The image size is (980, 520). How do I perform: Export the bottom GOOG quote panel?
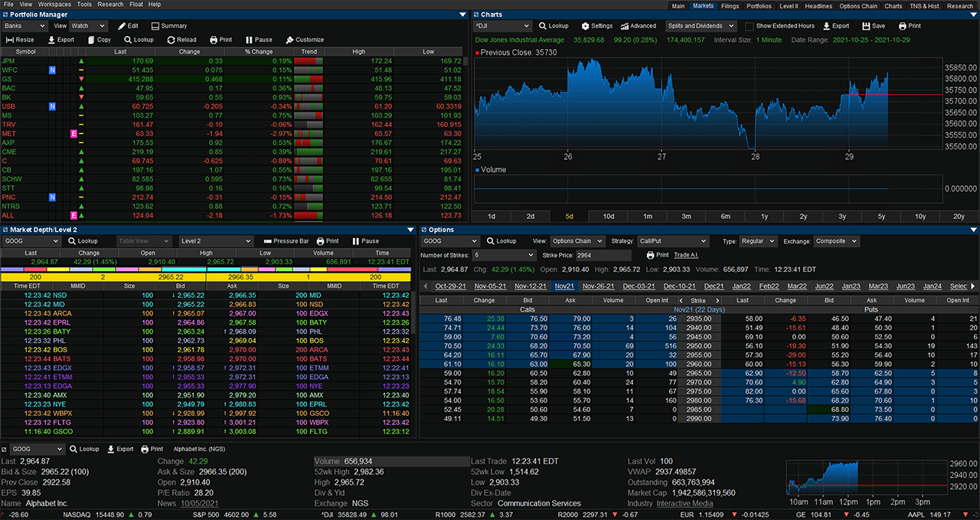pyautogui.click(x=120, y=450)
